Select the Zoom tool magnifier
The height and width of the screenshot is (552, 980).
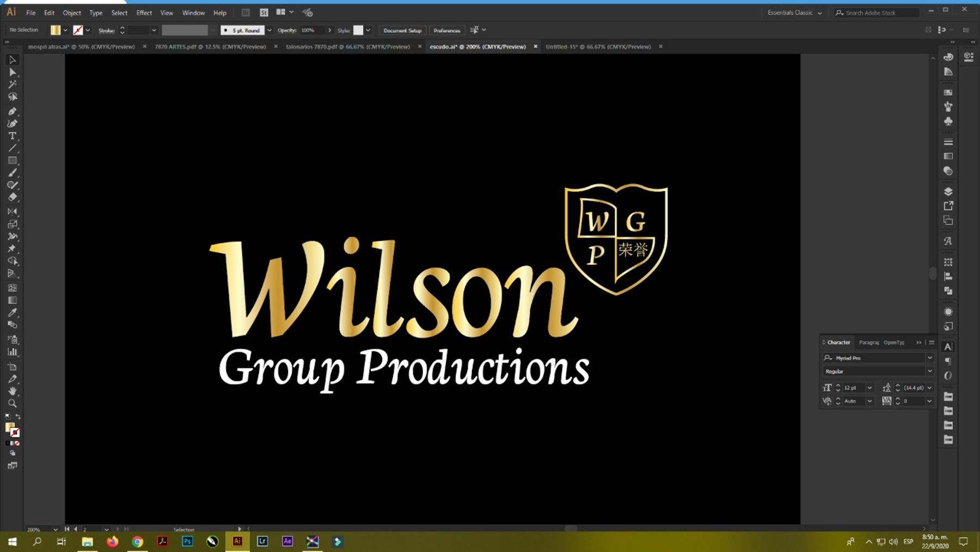12,403
